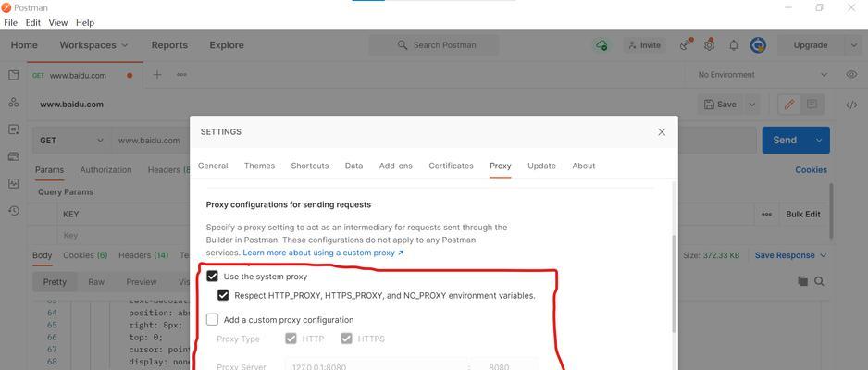The image size is (868, 370).
Task: Open the No Environment selector
Action: click(763, 75)
